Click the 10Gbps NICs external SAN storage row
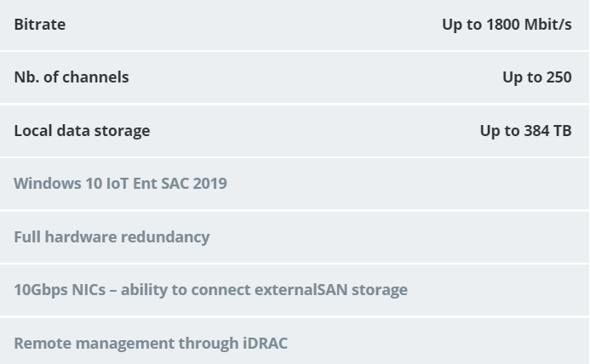 [x=295, y=290]
